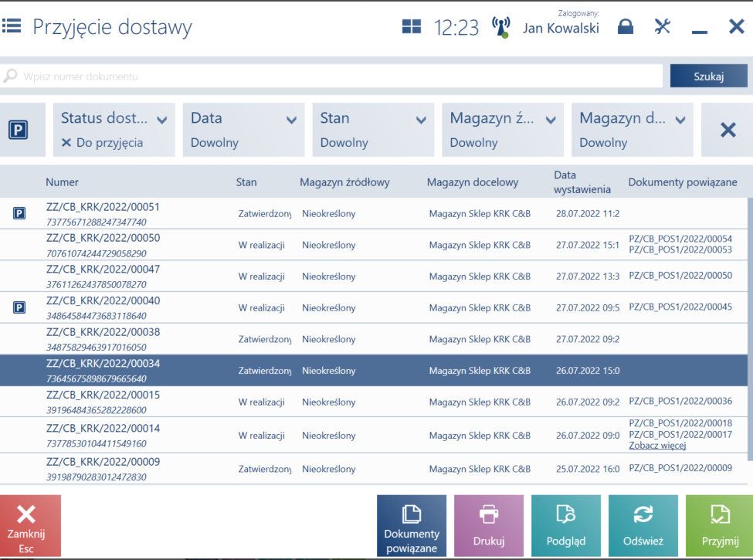This screenshot has width=753, height=560.
Task: Sort by the Numer column header
Action: (x=62, y=182)
